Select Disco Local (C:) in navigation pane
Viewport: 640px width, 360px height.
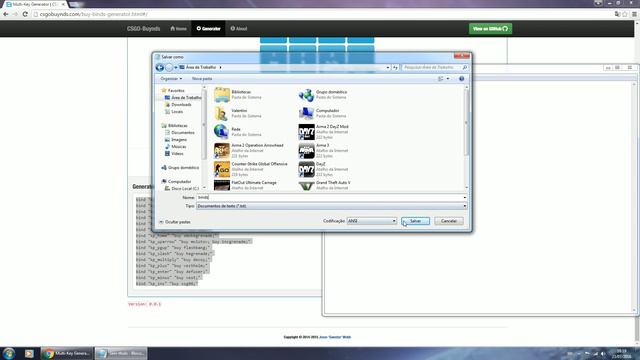[x=185, y=189]
